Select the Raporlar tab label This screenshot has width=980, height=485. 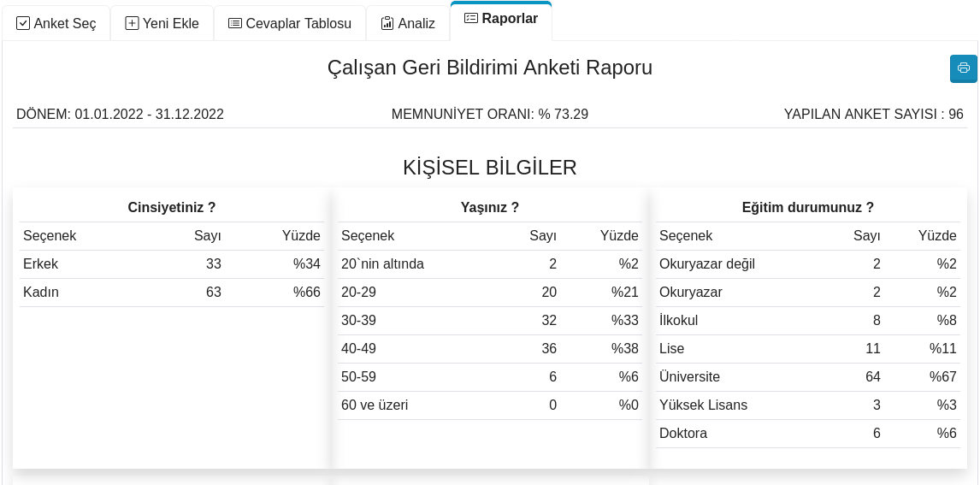coord(510,19)
